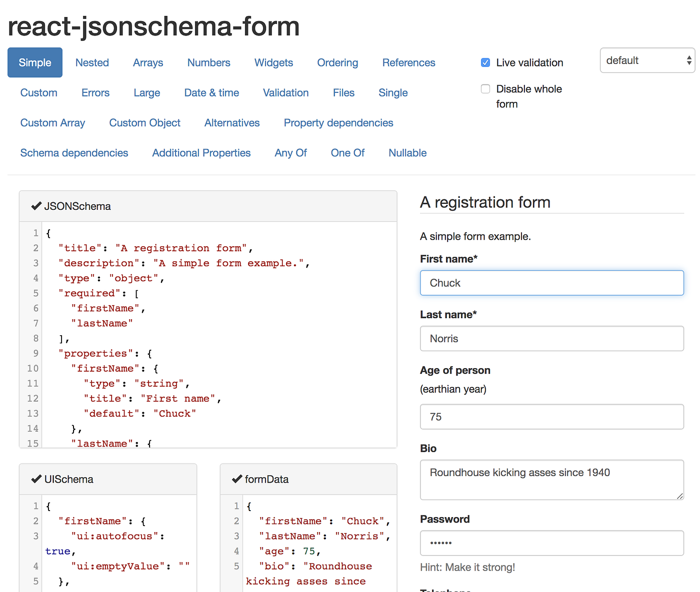Select the One Of example
This screenshot has width=700, height=592.
(x=347, y=152)
